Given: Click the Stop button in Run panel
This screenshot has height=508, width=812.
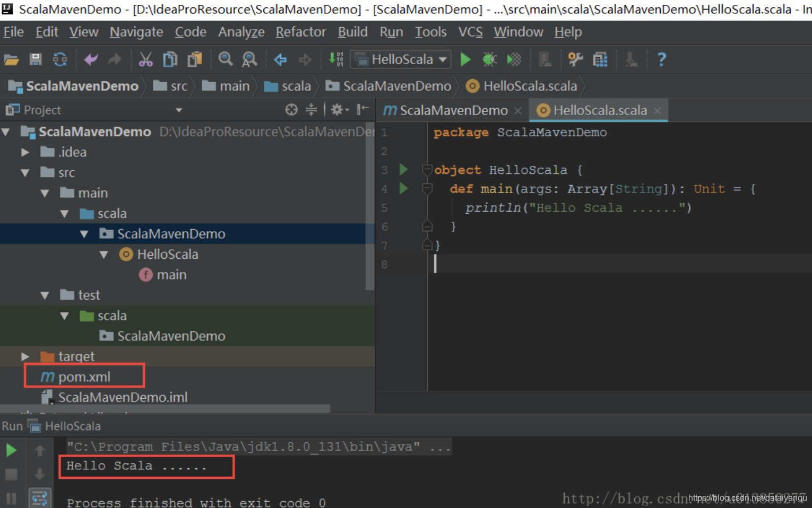Looking at the screenshot, I should pyautogui.click(x=11, y=474).
